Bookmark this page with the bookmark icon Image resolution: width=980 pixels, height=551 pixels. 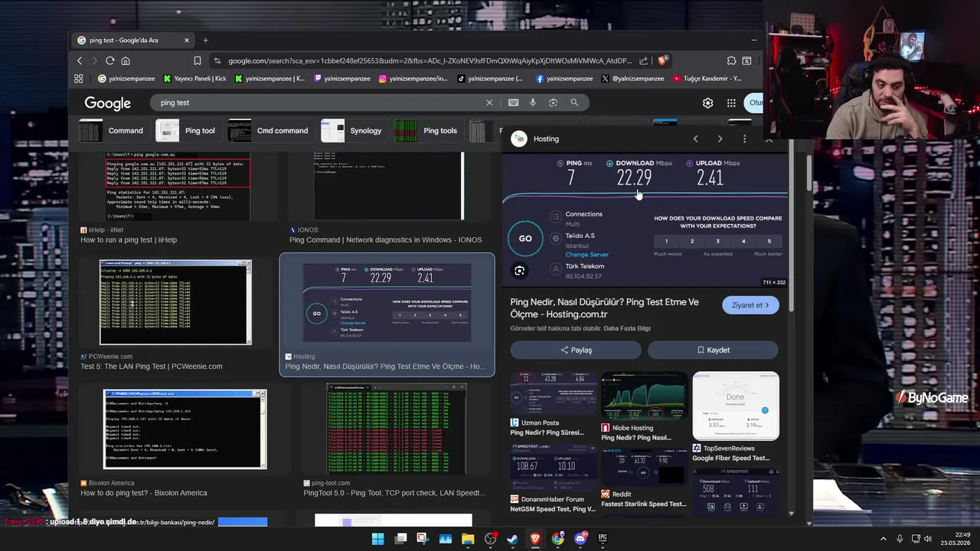click(x=198, y=60)
